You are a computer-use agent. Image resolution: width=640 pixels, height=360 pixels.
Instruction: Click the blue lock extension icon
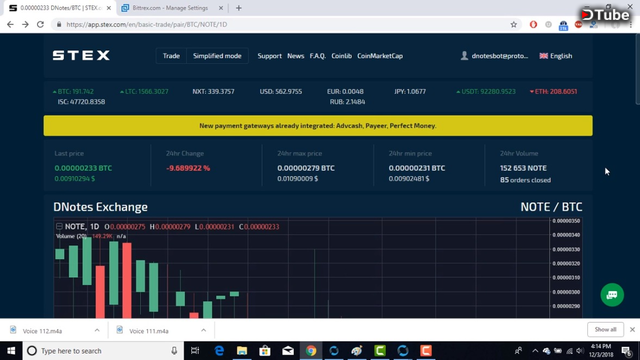(563, 25)
